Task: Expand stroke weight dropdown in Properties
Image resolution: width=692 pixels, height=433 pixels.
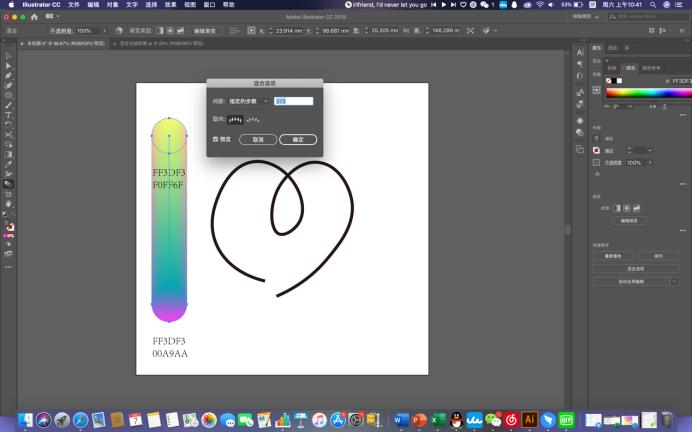Action: (x=650, y=151)
